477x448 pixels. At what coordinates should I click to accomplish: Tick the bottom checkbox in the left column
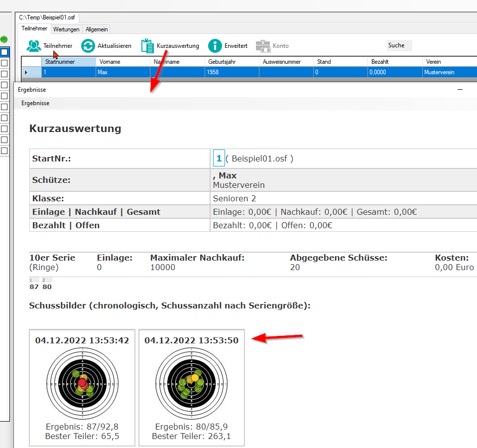pos(4,150)
